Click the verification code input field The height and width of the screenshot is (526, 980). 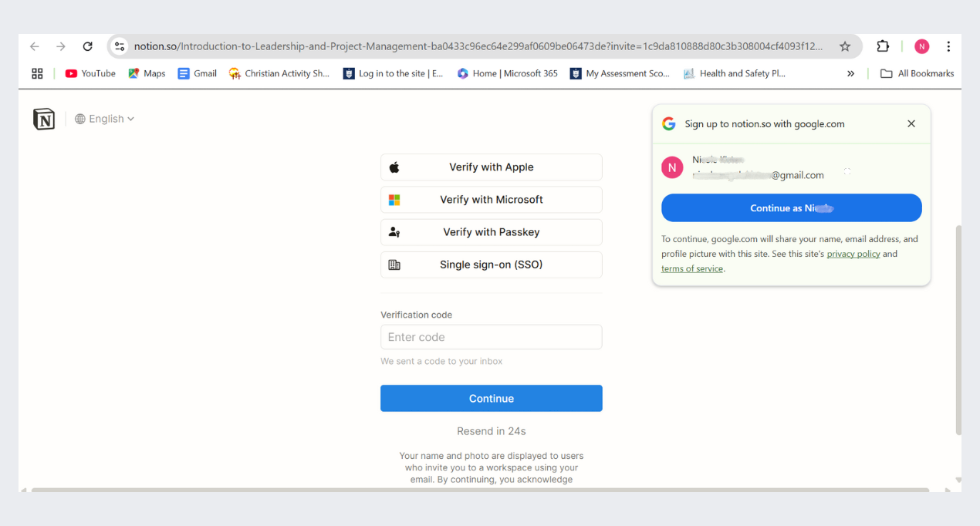tap(491, 337)
